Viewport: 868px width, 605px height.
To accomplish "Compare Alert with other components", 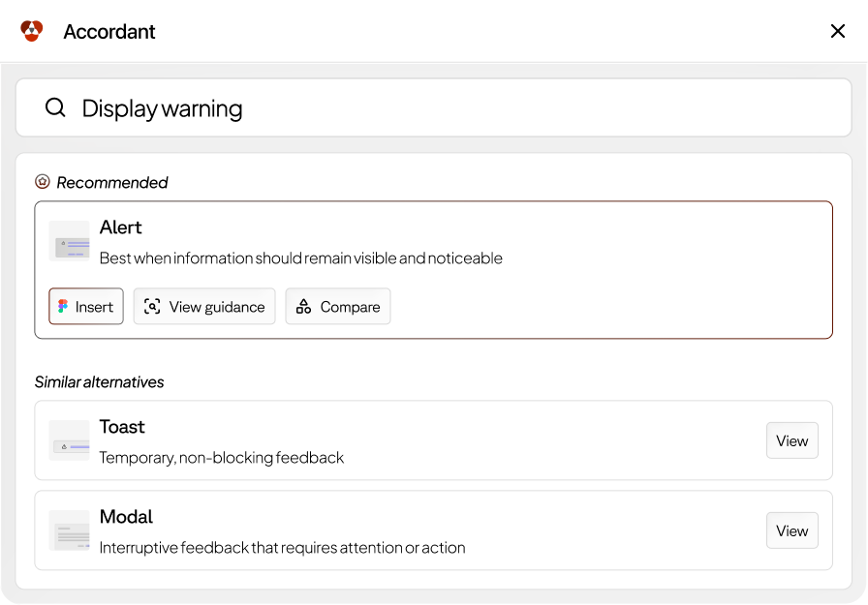I will (x=338, y=306).
